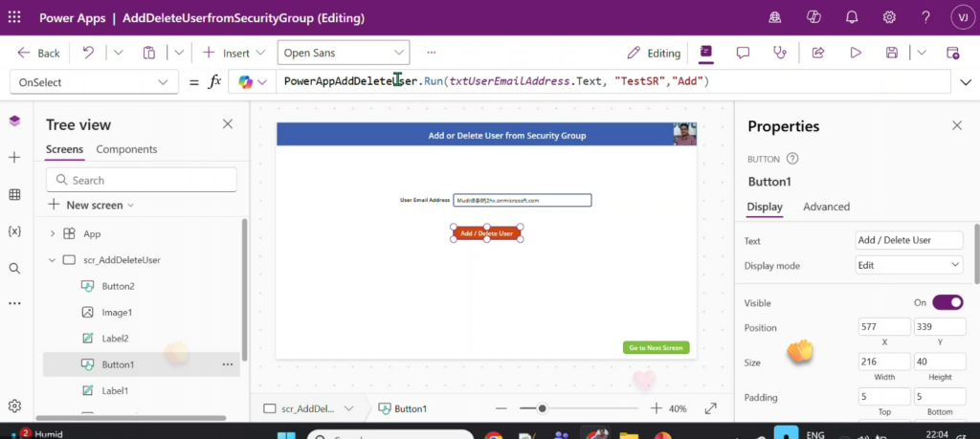Viewport: 980px width, 439px height.
Task: Open settings gear in purple header
Action: click(x=889, y=17)
